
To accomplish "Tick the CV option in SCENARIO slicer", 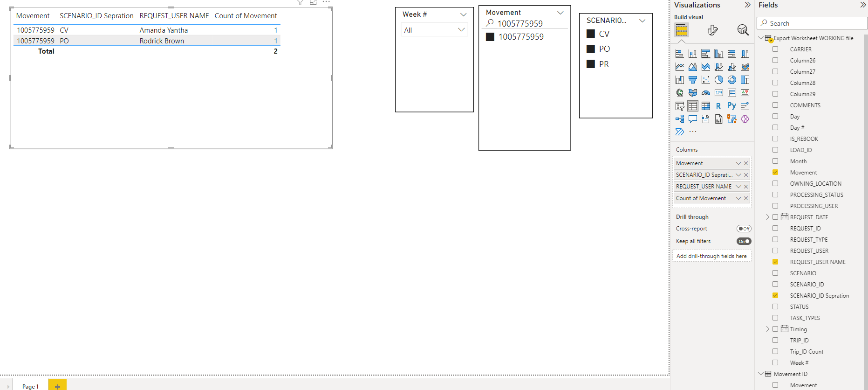I will click(591, 34).
